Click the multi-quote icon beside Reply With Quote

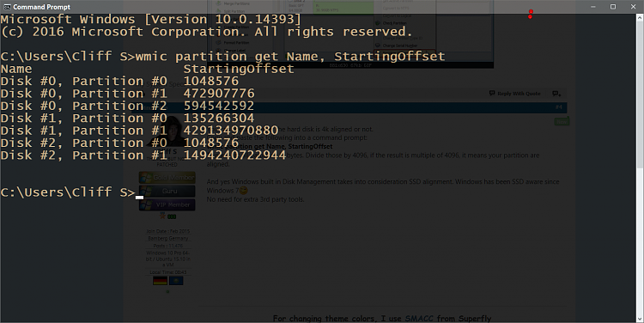coord(556,94)
